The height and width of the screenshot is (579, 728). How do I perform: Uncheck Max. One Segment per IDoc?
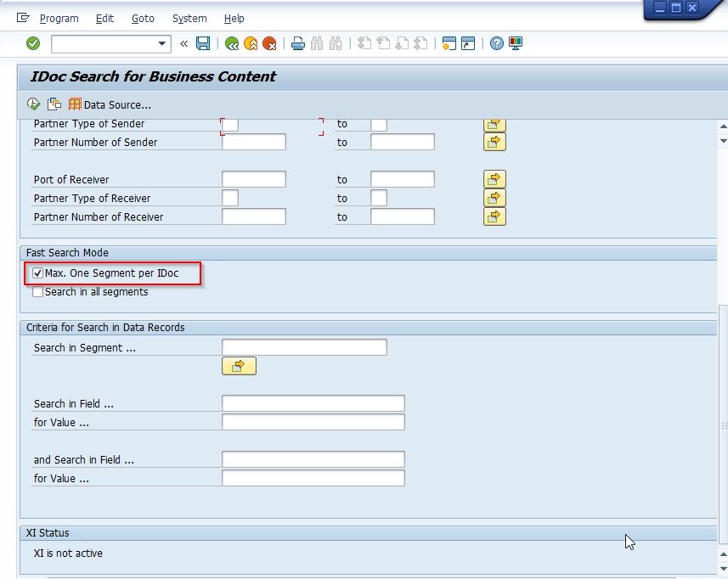[x=37, y=273]
